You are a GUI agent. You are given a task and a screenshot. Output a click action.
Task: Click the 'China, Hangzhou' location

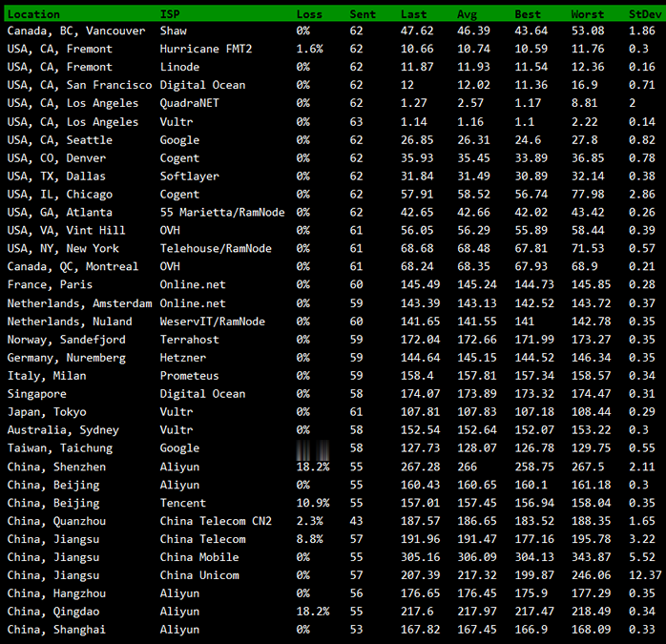coord(56,593)
